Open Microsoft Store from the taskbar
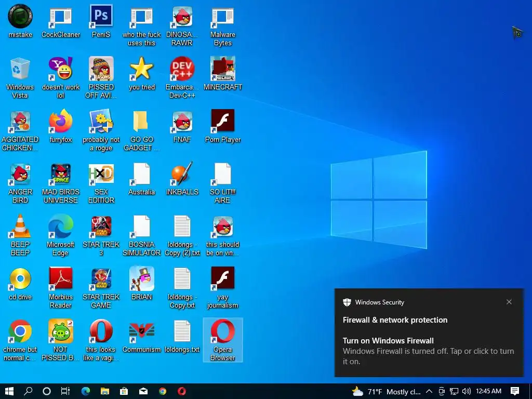The width and height of the screenshot is (532, 399). 124,391
